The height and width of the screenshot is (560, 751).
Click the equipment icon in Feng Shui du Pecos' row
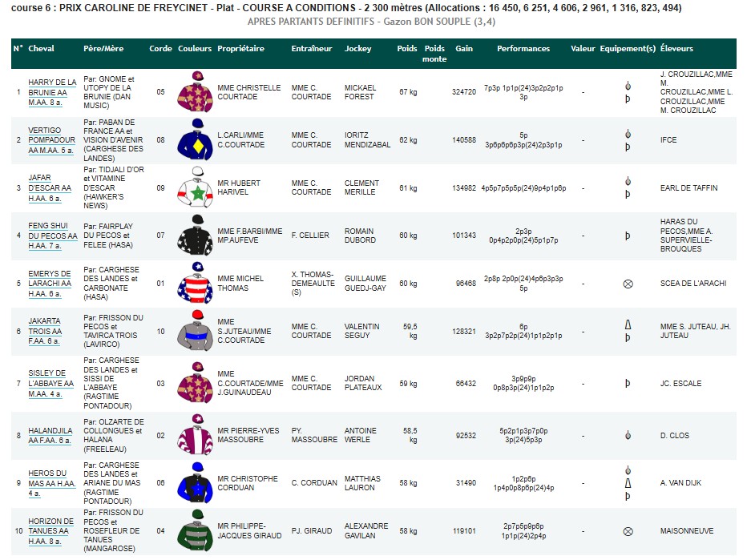pyautogui.click(x=628, y=236)
